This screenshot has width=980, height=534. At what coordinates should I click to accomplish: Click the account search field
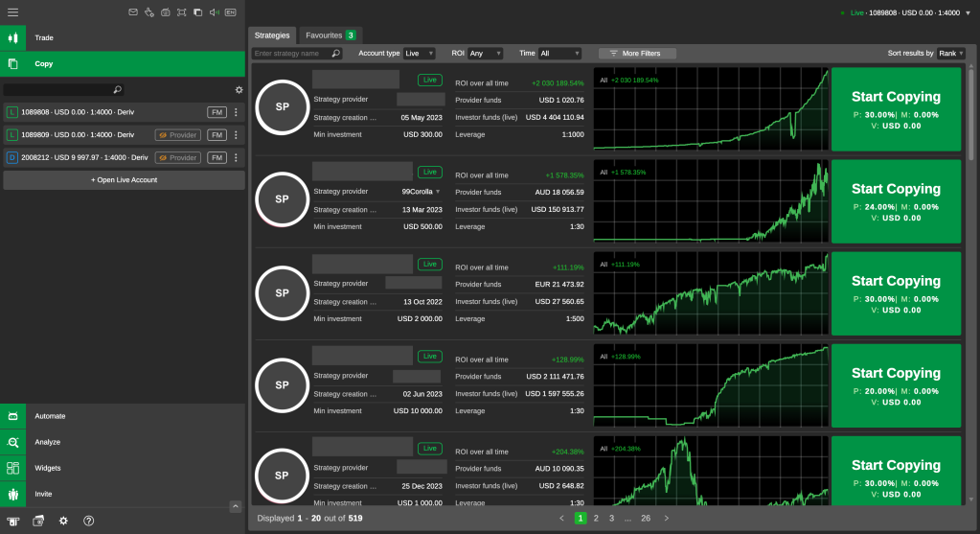point(63,90)
